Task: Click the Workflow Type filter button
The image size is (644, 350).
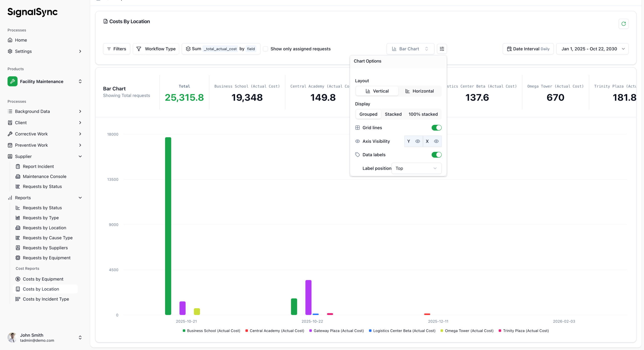Action: (156, 49)
